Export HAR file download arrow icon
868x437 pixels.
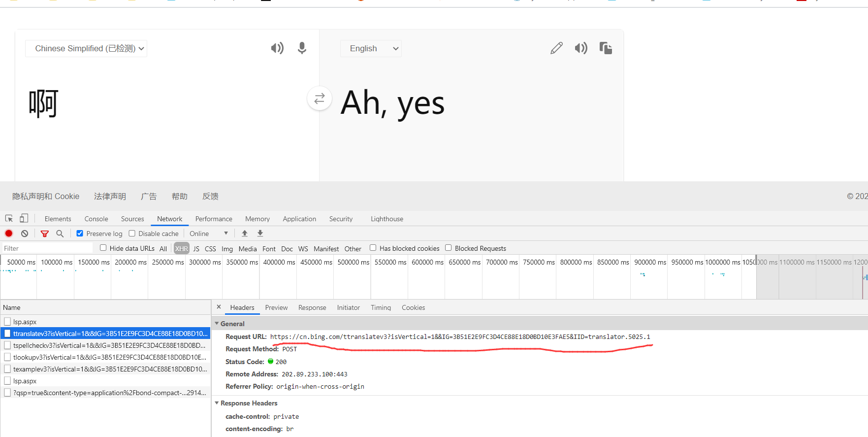pyautogui.click(x=260, y=234)
